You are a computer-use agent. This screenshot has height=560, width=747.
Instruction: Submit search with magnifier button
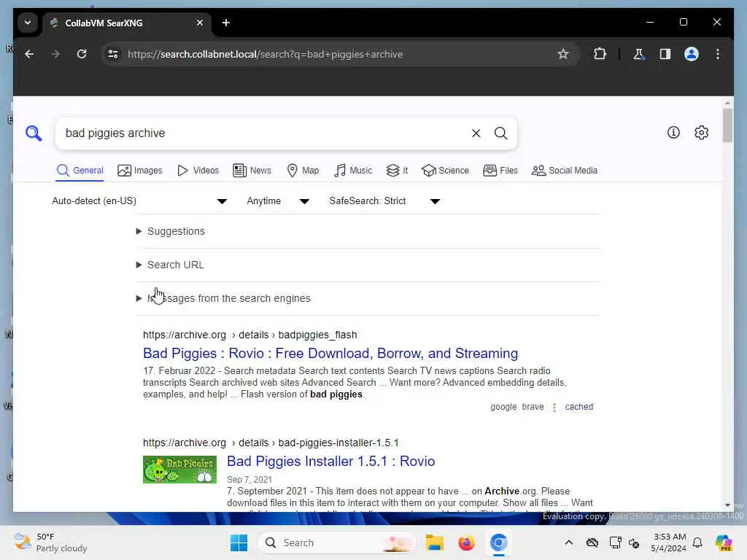tap(500, 133)
